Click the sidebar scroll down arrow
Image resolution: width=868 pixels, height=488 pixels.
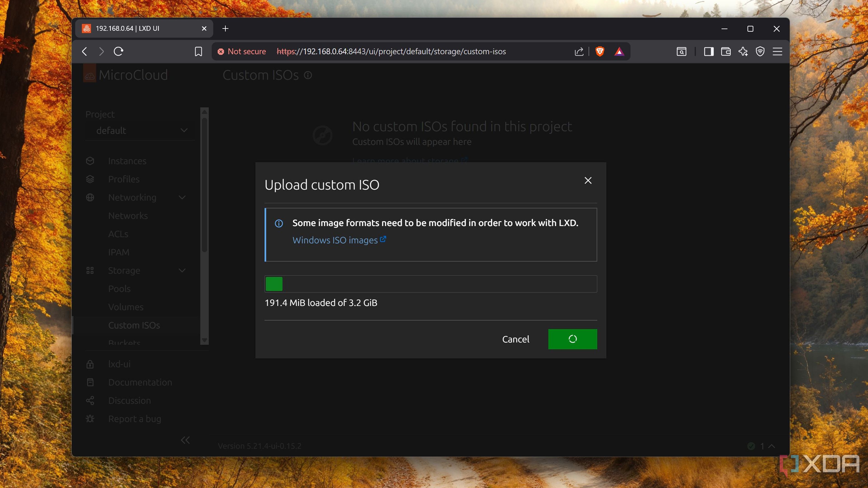point(205,340)
